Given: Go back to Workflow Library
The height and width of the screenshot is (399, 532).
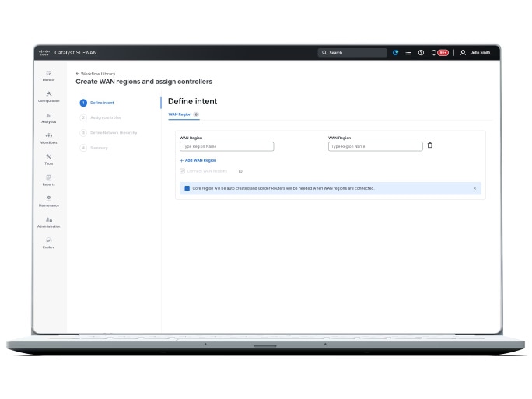Looking at the screenshot, I should tap(96, 74).
